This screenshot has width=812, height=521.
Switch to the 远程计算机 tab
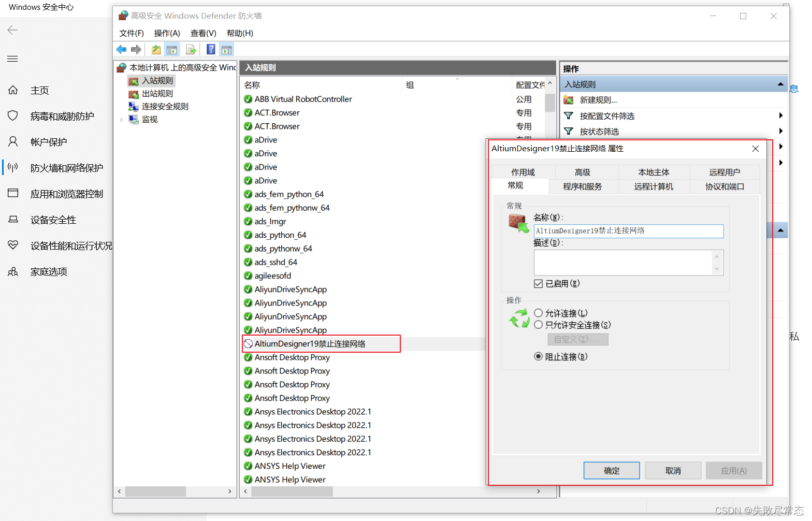tap(654, 186)
